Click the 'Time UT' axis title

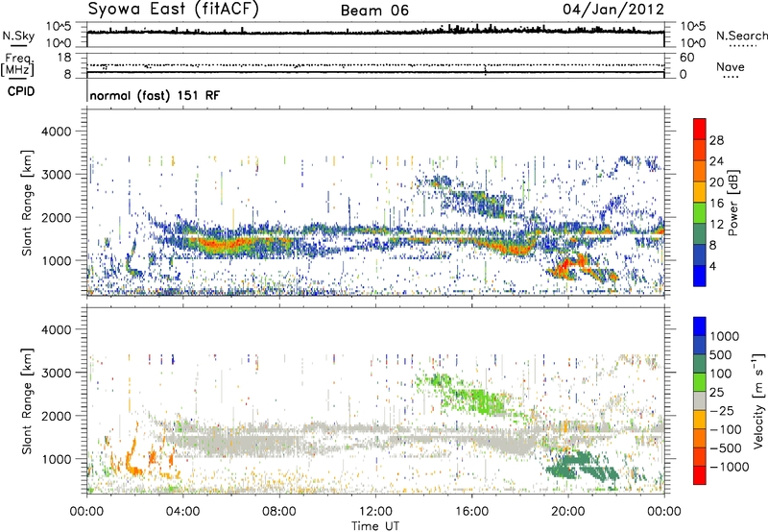[x=375, y=526]
